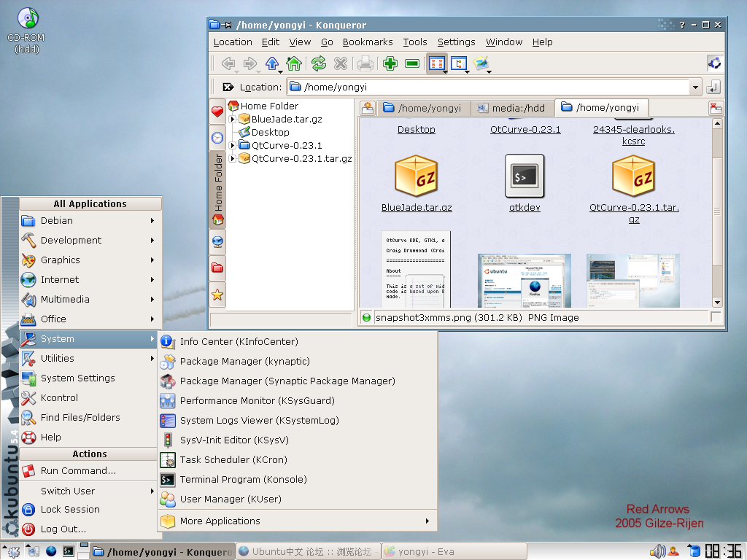Click the CD-ROM (hdd) desktop icon
The image size is (747, 560).
pos(27,18)
